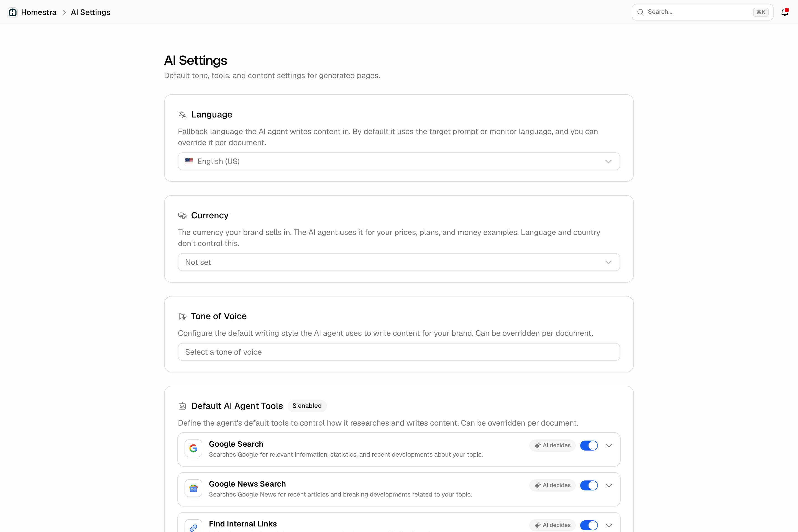The width and height of the screenshot is (798, 532).
Task: Open the notifications bell
Action: point(784,12)
